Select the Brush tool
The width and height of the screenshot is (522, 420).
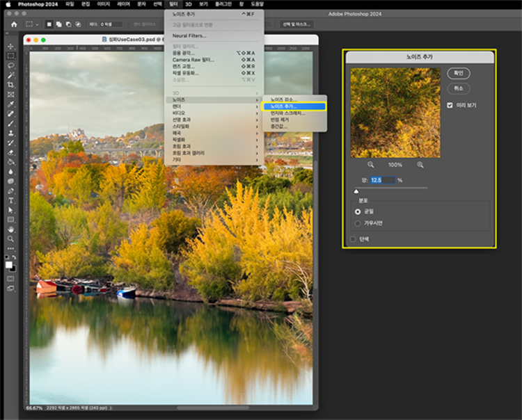[x=10, y=123]
